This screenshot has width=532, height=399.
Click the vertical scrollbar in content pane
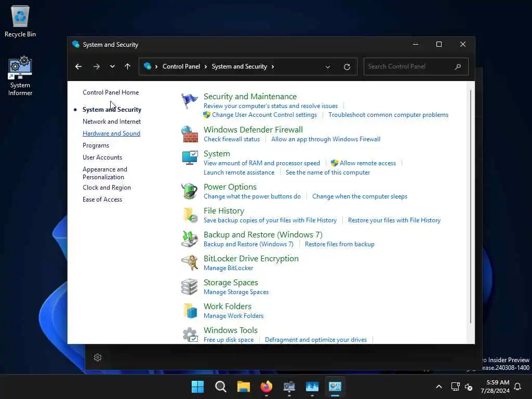pos(471,207)
